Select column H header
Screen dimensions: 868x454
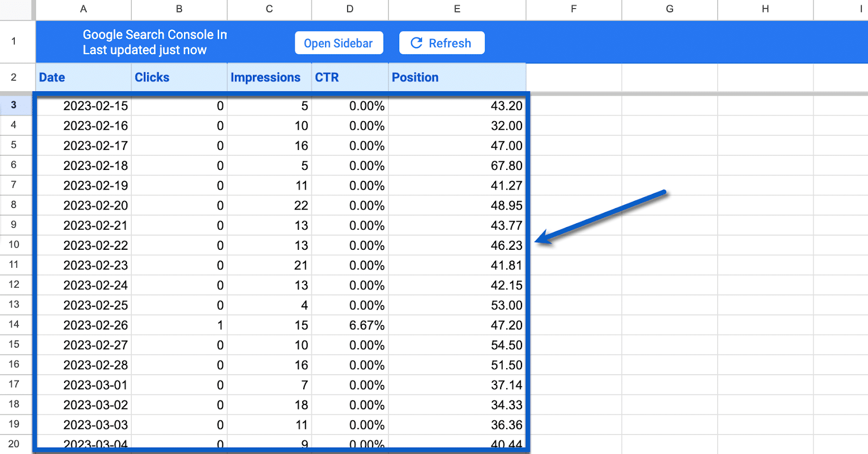point(765,9)
